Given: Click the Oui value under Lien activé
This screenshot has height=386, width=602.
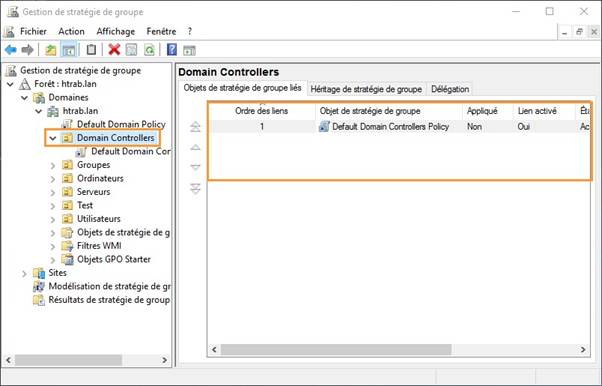Looking at the screenshot, I should [524, 126].
